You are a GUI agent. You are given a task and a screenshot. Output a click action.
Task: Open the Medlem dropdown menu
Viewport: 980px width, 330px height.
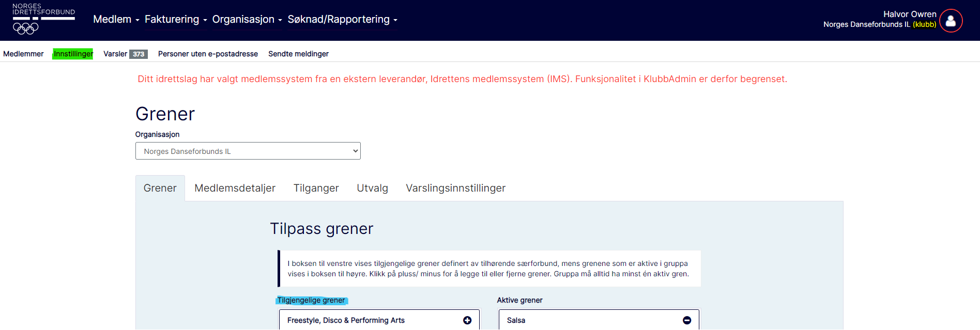pyautogui.click(x=116, y=19)
